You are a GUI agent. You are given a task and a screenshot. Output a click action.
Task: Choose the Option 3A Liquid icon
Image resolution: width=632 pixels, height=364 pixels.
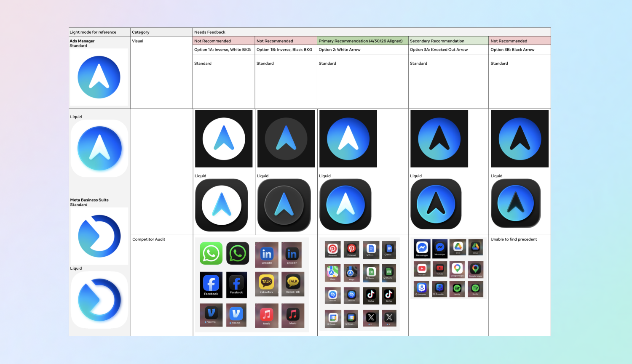click(x=436, y=204)
